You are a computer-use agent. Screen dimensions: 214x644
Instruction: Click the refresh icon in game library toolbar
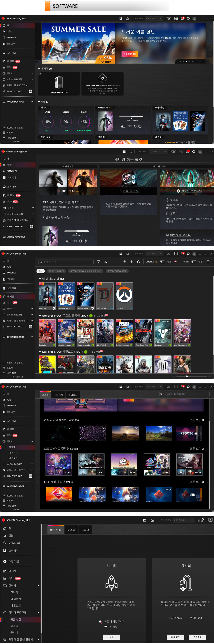(138, 262)
